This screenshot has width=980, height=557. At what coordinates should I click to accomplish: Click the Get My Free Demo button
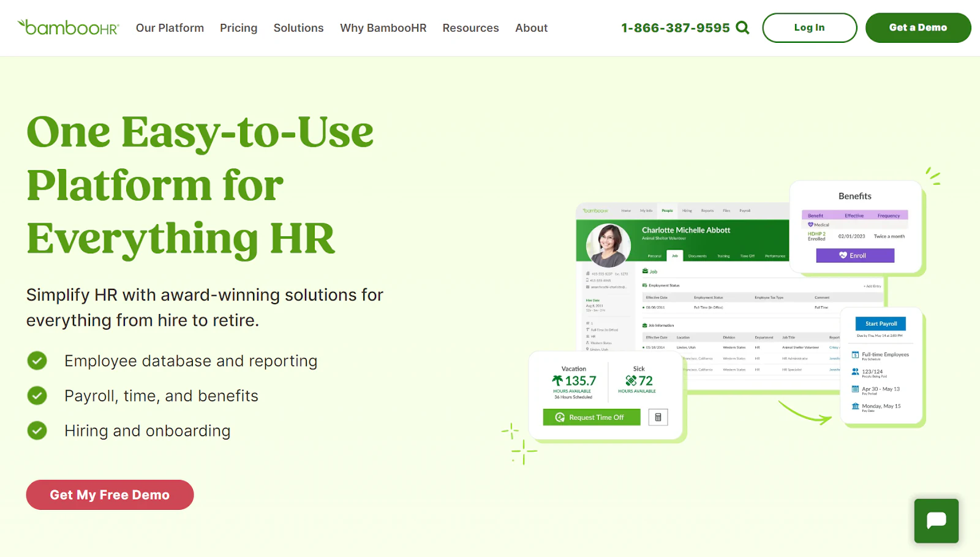pyautogui.click(x=110, y=495)
